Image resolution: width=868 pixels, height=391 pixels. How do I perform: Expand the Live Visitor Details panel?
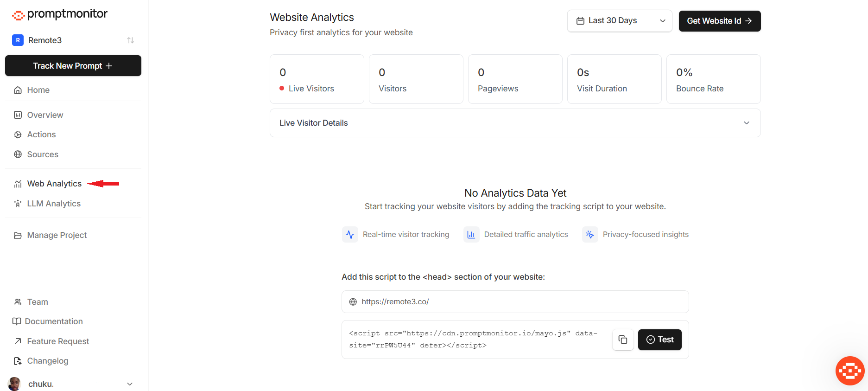pyautogui.click(x=515, y=123)
